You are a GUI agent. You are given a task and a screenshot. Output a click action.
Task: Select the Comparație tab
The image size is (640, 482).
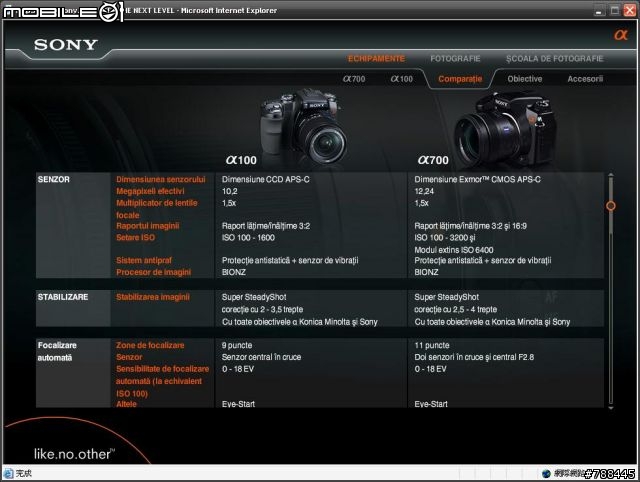pyautogui.click(x=460, y=79)
